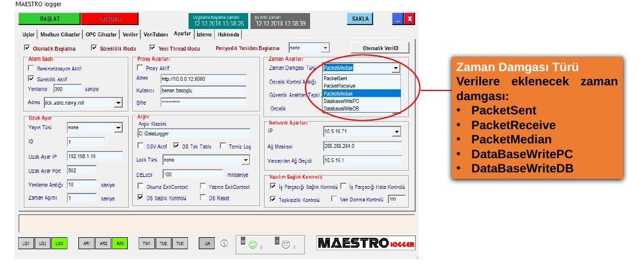Open the Lock Türü dropdown
Image resolution: width=644 pixels, height=264 pixels.
coord(245,159)
